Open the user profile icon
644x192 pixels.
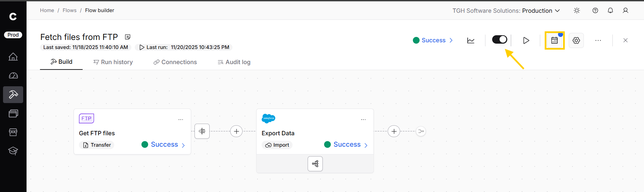click(x=625, y=10)
